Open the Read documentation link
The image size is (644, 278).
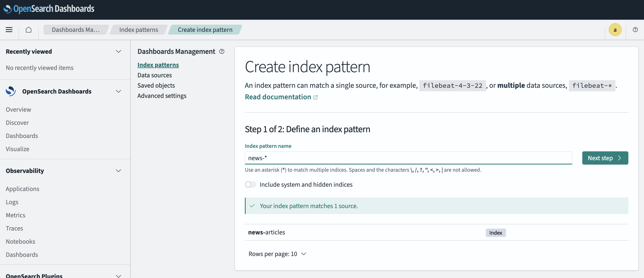point(278,97)
